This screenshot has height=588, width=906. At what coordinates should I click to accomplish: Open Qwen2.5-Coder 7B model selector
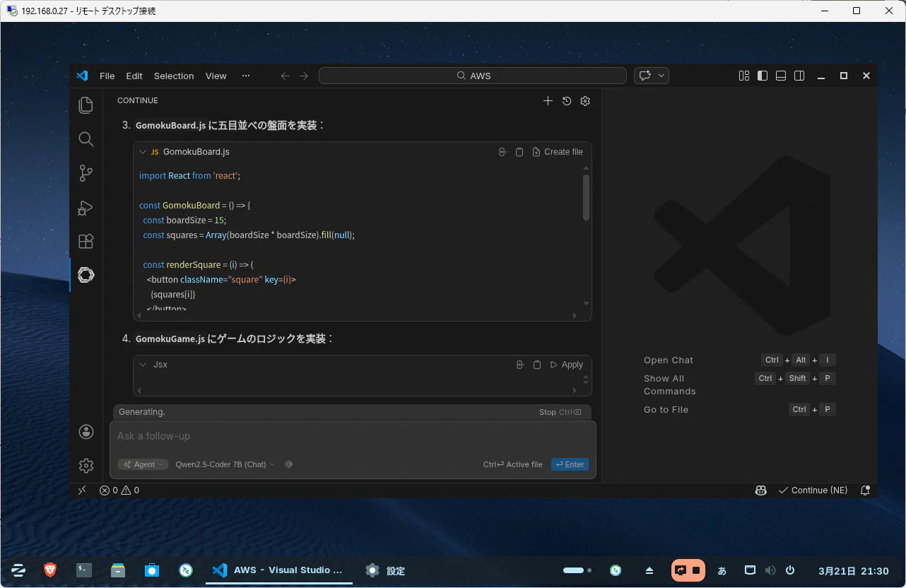coord(225,464)
